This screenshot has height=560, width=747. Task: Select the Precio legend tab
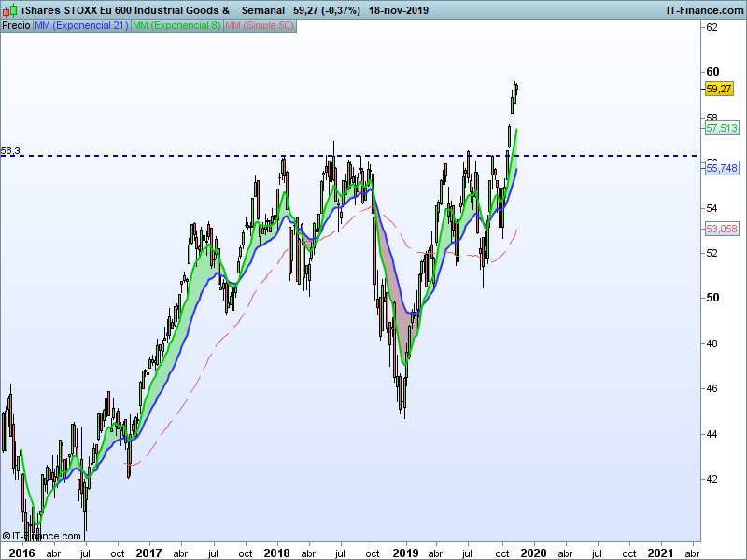[x=17, y=26]
